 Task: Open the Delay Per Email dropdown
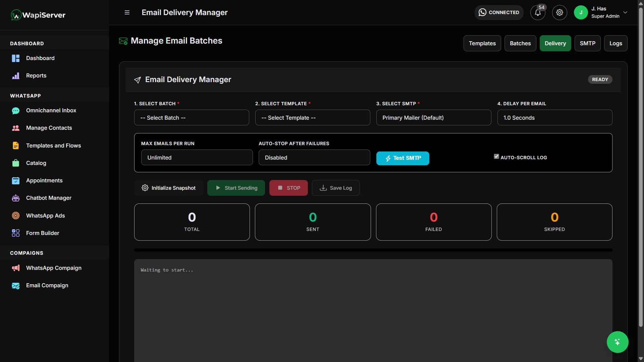click(x=555, y=118)
